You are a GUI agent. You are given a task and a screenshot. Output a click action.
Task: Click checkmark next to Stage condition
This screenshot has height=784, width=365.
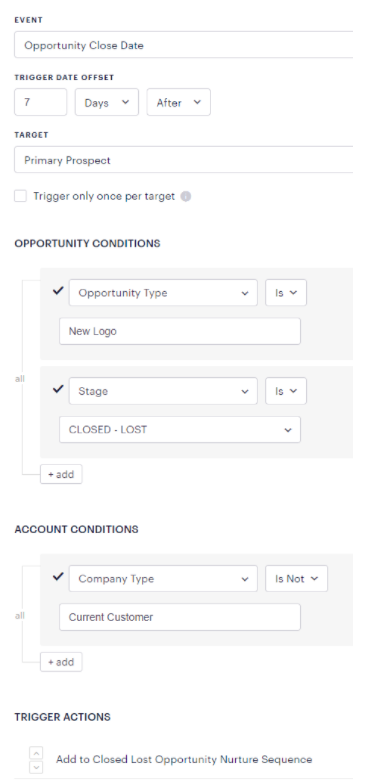[58, 388]
